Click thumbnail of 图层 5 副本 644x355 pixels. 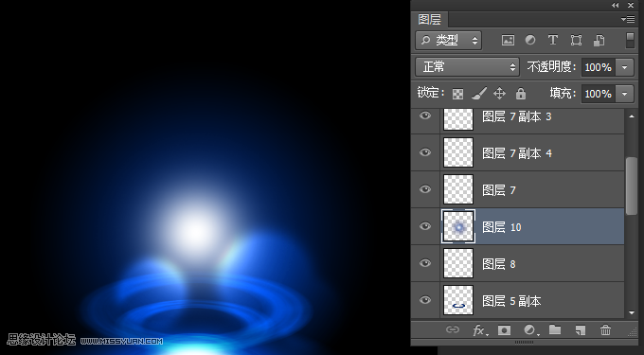tap(458, 300)
